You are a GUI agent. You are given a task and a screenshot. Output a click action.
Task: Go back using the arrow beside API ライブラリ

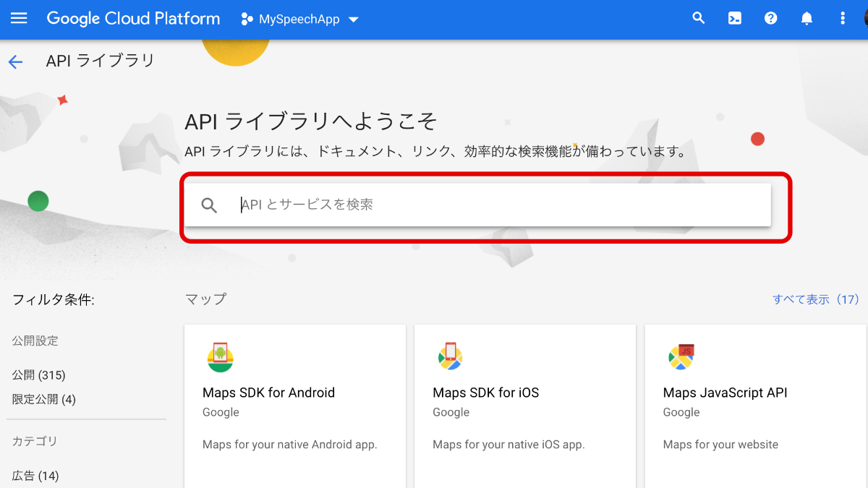(15, 61)
